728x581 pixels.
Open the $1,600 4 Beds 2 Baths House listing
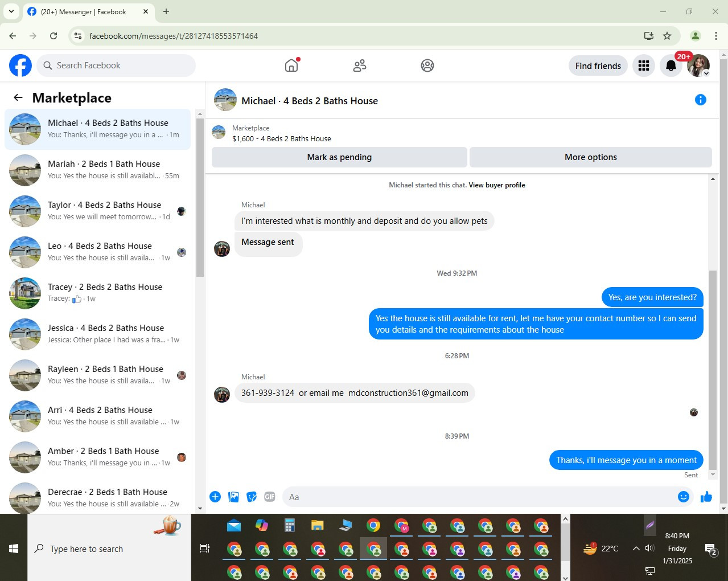[x=282, y=138]
